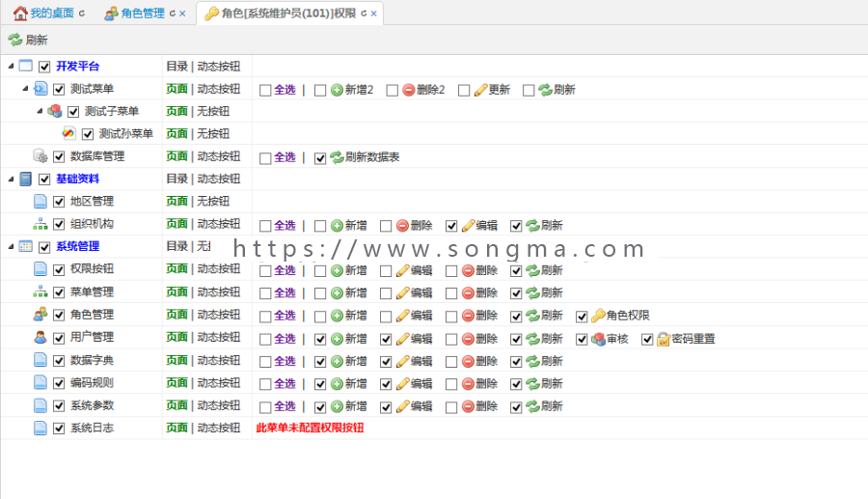Select the 数据字典 tree item label
Screen dimensions: 868x499
92,361
